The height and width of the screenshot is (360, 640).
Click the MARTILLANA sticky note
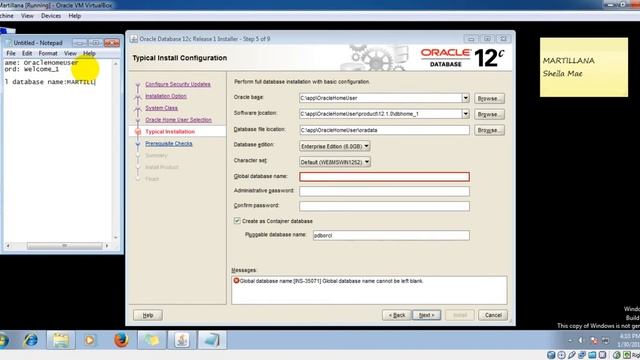click(x=584, y=67)
